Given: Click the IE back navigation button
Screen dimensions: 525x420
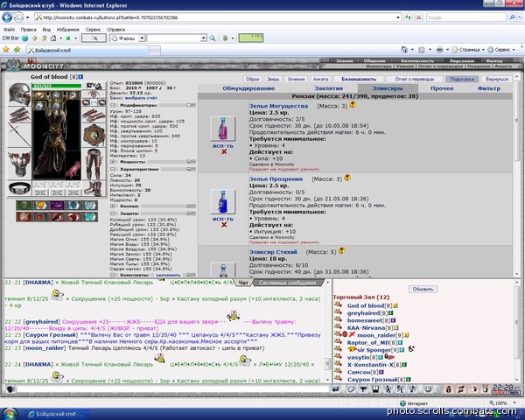Looking at the screenshot, I should click(x=7, y=17).
